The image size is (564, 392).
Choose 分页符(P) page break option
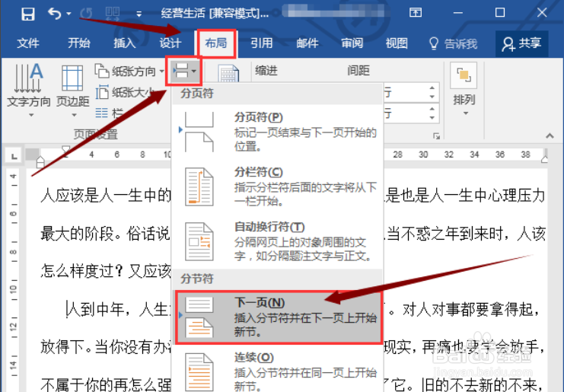277,132
